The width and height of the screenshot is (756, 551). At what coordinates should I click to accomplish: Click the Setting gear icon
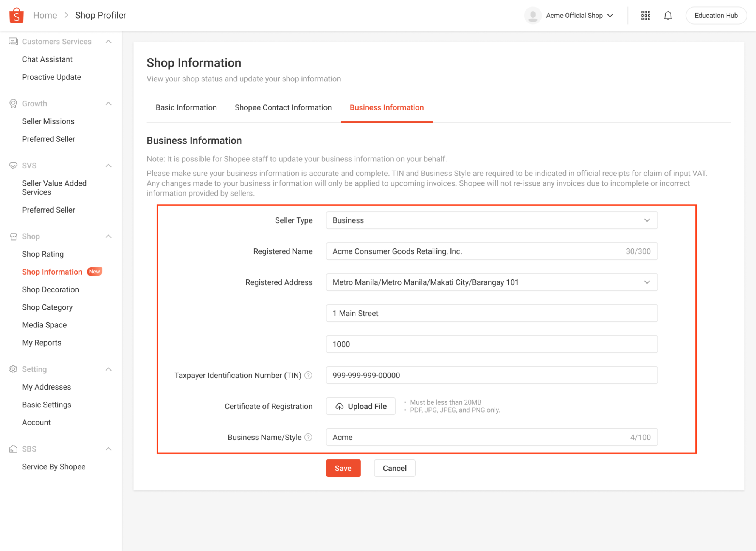(x=13, y=369)
